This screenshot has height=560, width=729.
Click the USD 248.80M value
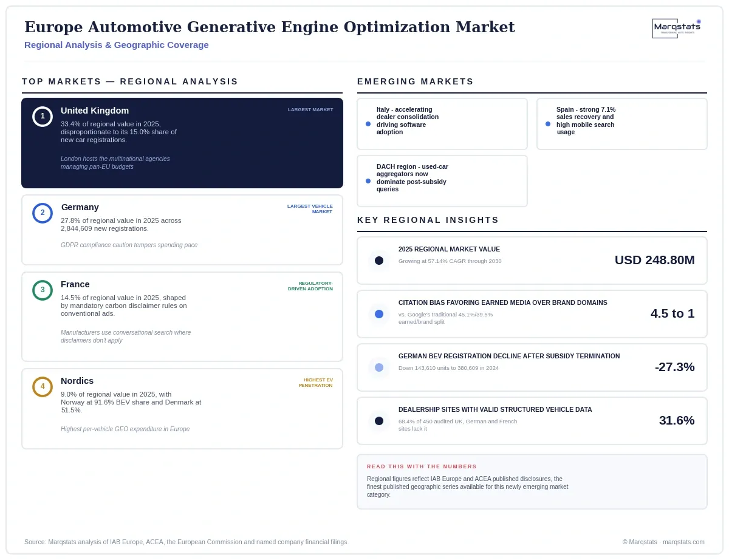point(655,261)
